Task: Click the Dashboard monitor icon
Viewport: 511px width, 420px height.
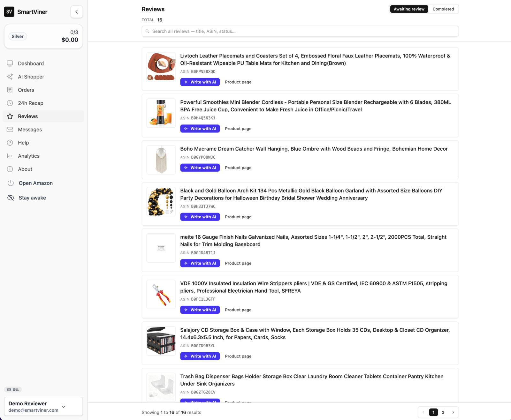Action: (x=10, y=64)
